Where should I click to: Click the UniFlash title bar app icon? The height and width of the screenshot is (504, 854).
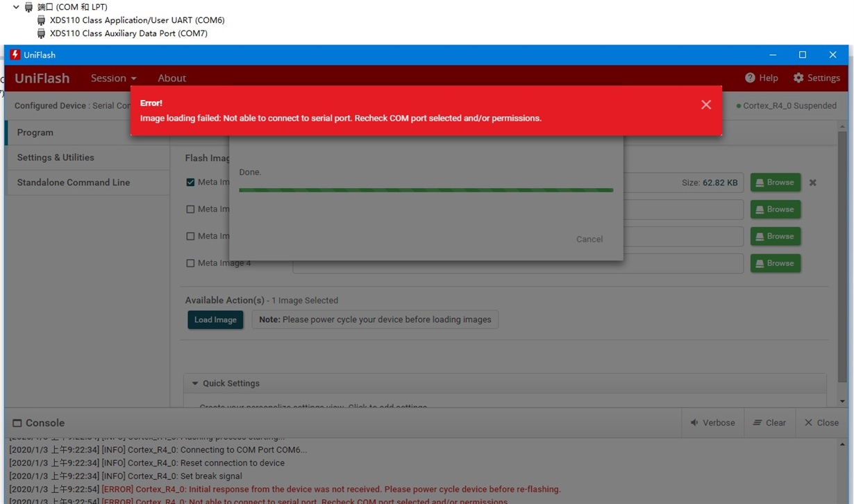15,55
